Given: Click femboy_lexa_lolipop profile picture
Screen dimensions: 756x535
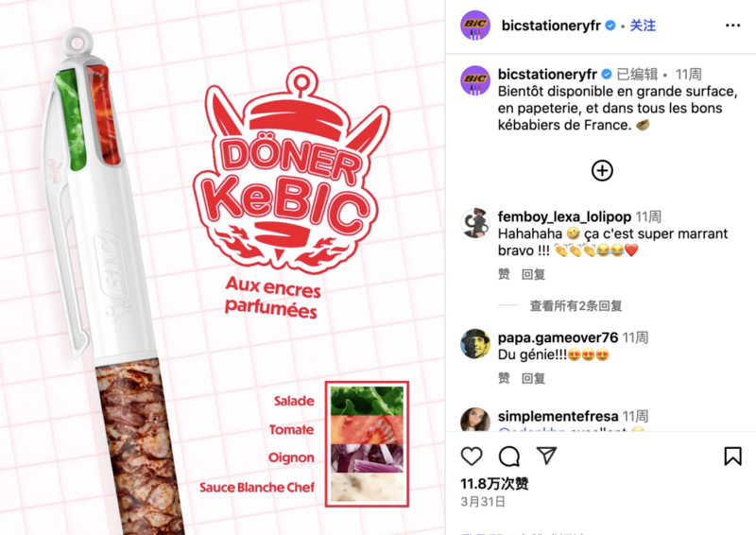Looking at the screenshot, I should tap(475, 223).
